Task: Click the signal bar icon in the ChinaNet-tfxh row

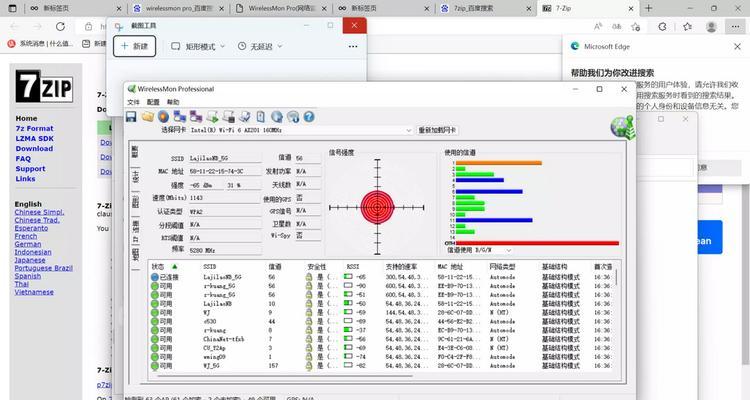Action: [x=348, y=339]
